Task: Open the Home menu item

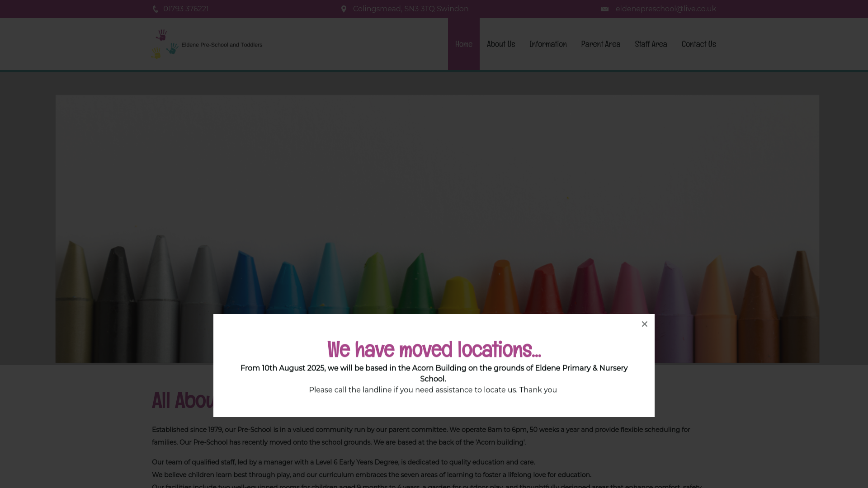Action: pyautogui.click(x=464, y=44)
